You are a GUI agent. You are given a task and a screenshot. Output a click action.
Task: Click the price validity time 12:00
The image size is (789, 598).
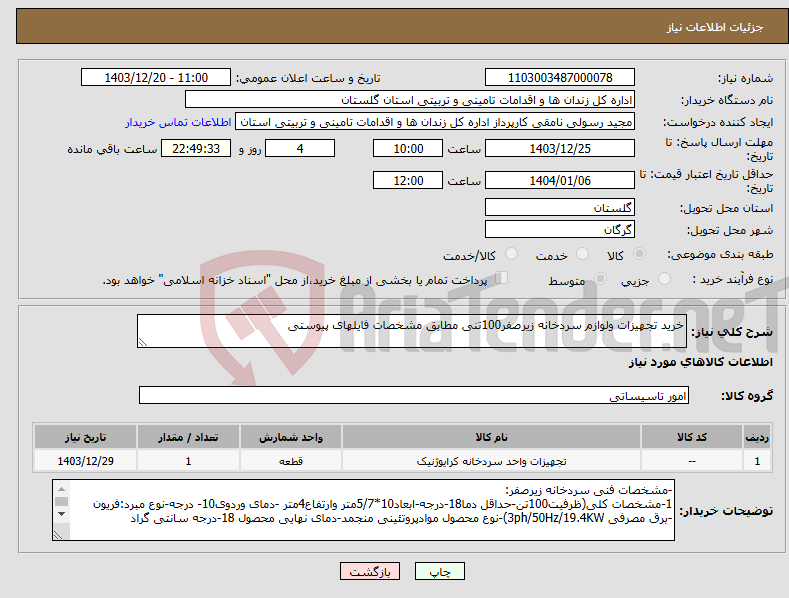point(408,180)
